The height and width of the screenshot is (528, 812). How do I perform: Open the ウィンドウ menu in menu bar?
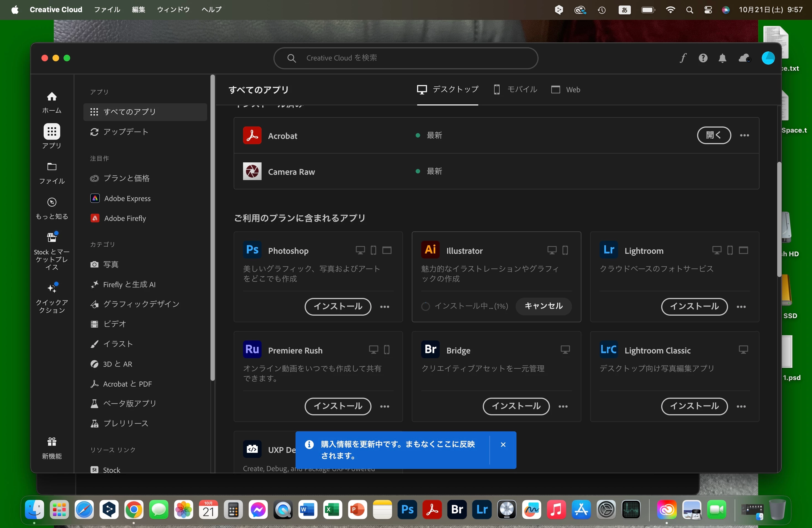(x=173, y=10)
